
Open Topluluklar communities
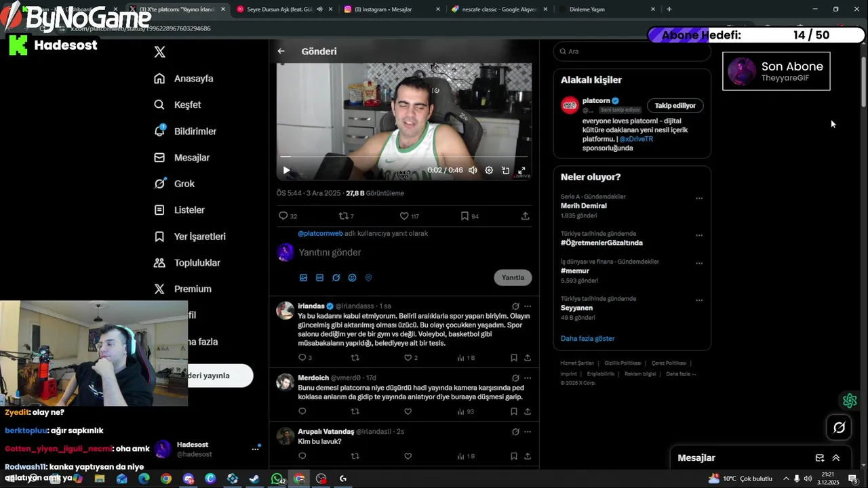(x=186, y=263)
